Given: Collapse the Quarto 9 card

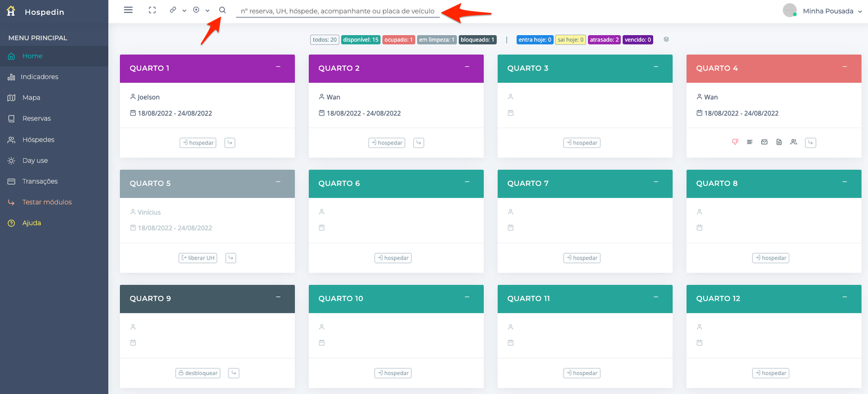Looking at the screenshot, I should (x=278, y=297).
